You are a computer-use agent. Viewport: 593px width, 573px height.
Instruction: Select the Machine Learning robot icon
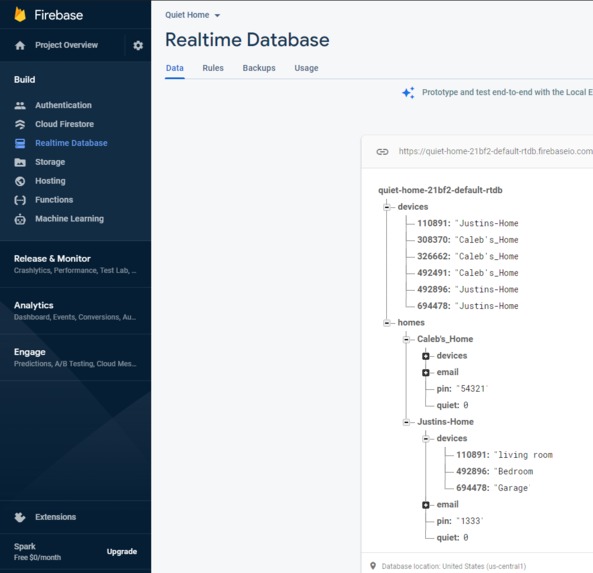pos(20,219)
